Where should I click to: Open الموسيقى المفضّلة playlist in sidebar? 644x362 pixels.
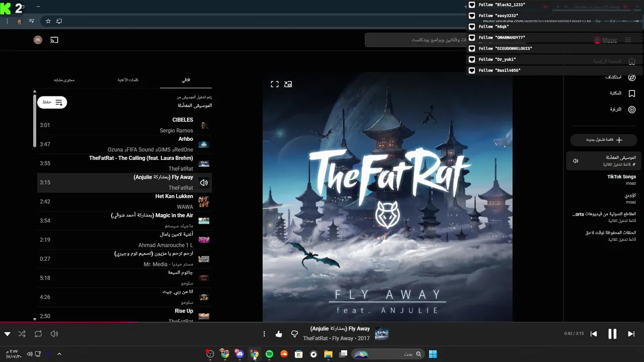(603, 160)
